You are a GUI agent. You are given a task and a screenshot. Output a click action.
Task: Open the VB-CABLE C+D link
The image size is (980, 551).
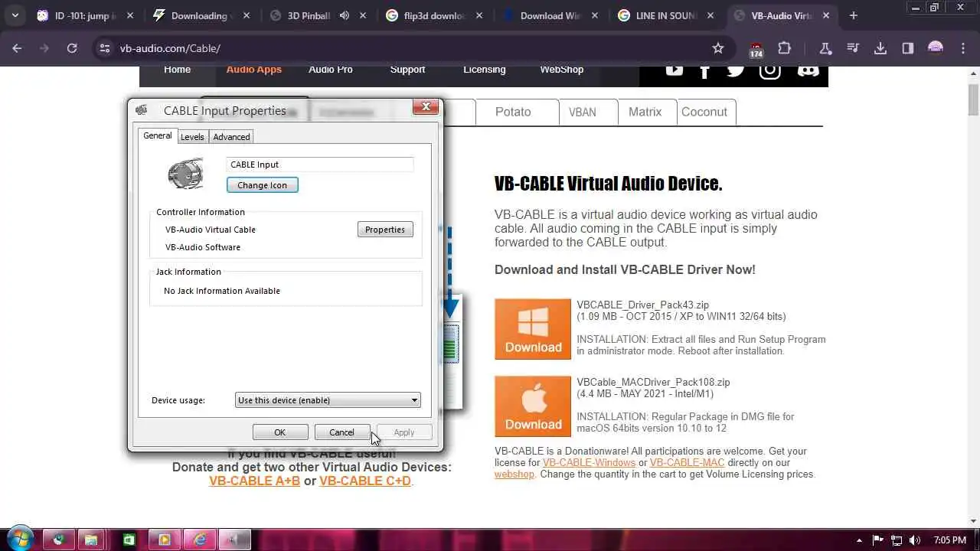(x=365, y=481)
